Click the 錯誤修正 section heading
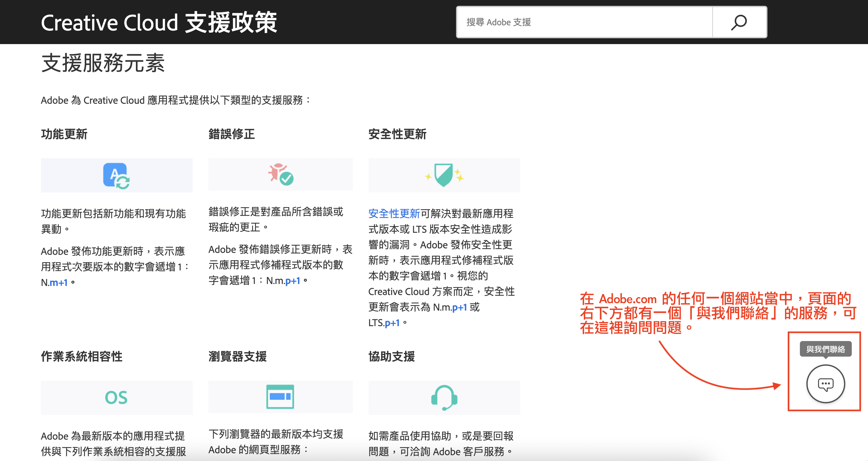 (x=232, y=134)
